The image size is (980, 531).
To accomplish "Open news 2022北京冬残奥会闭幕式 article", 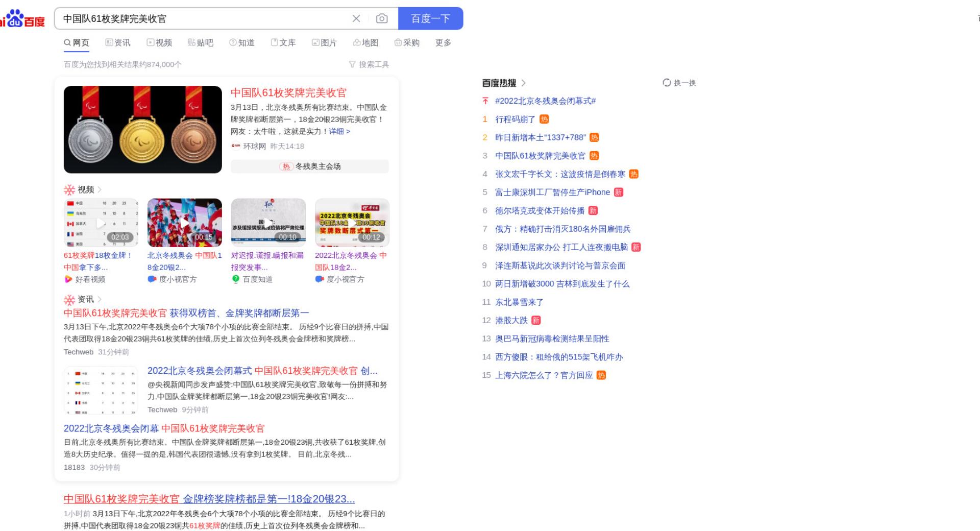I will point(262,371).
